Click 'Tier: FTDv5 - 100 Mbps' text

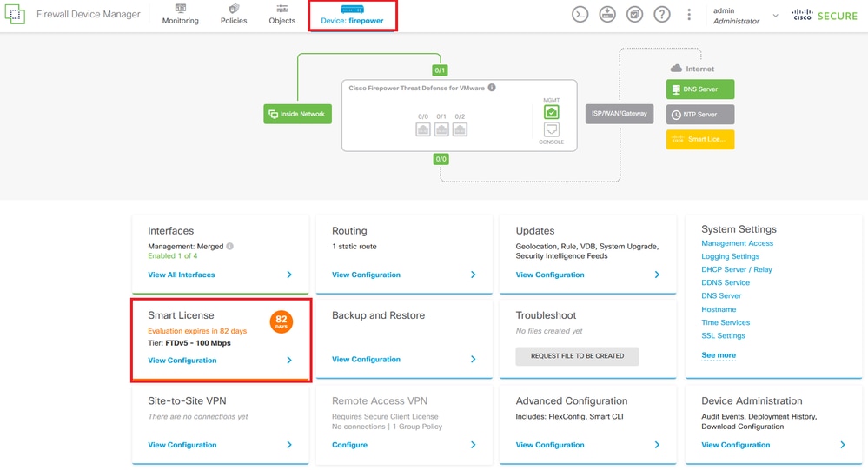point(189,343)
